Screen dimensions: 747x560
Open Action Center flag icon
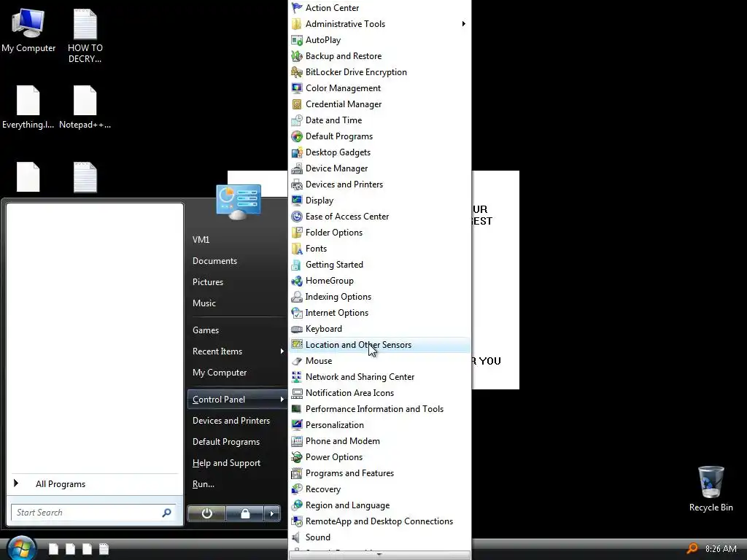pos(297,7)
